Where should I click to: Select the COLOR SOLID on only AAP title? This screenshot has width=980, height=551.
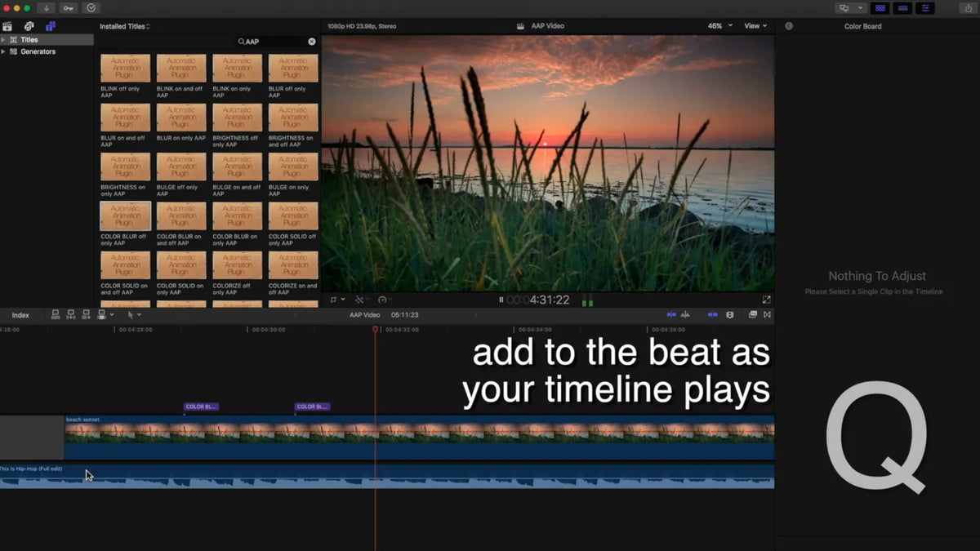(x=181, y=265)
